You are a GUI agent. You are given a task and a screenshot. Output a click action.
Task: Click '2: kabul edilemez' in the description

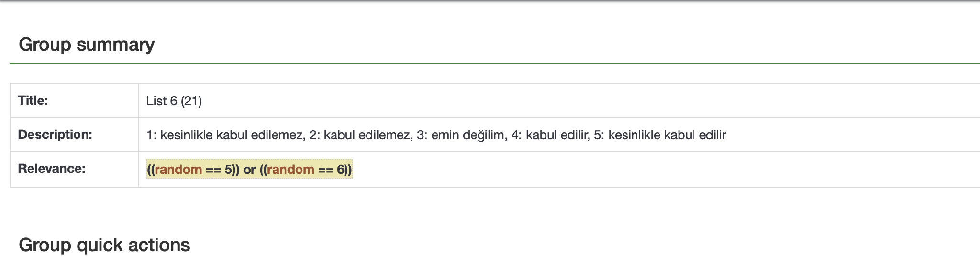click(x=359, y=135)
